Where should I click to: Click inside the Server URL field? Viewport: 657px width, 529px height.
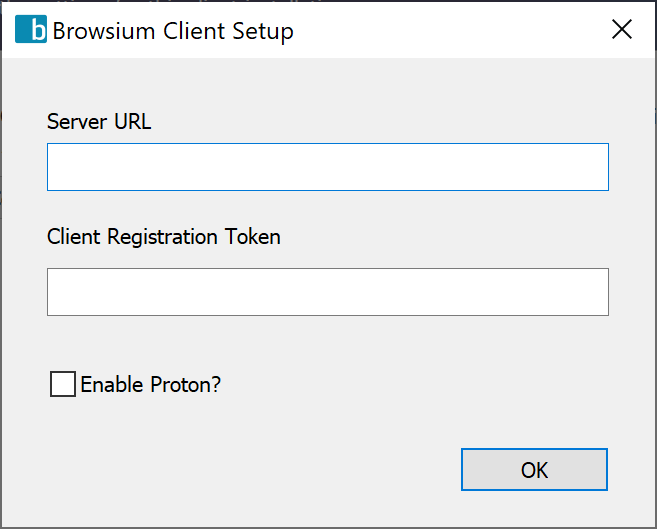click(327, 167)
